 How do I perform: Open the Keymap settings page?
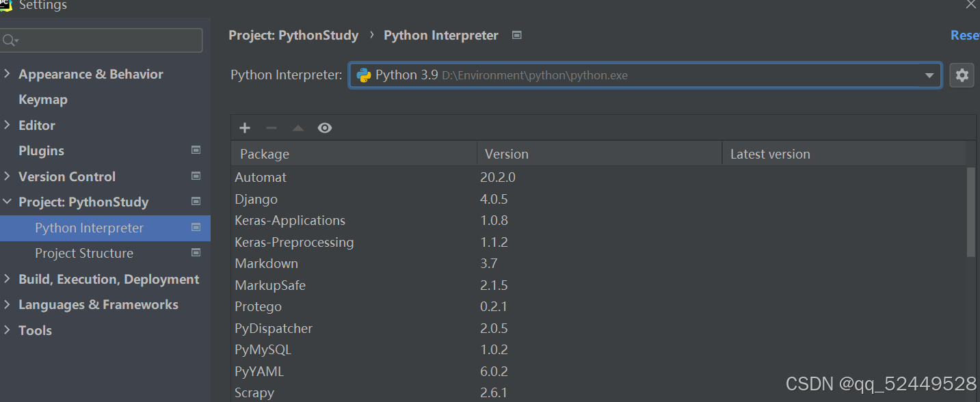pos(43,100)
